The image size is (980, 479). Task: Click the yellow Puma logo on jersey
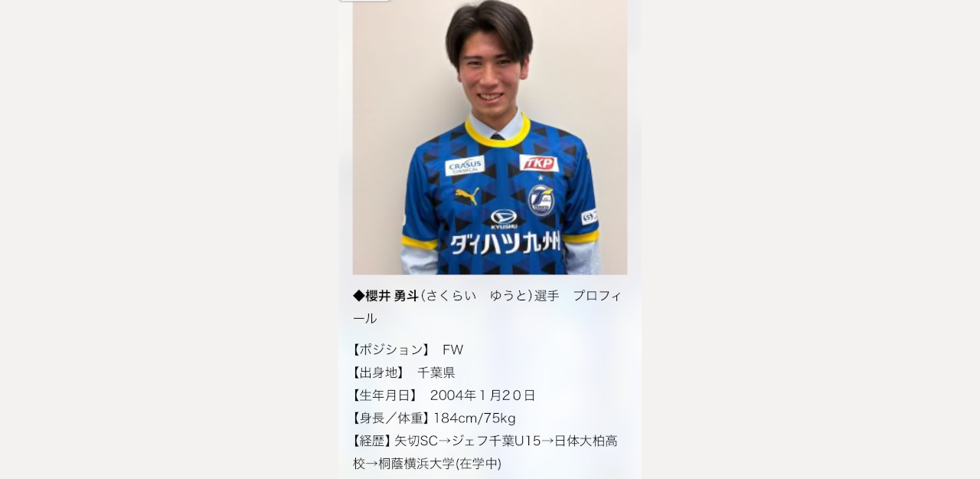pos(467,196)
